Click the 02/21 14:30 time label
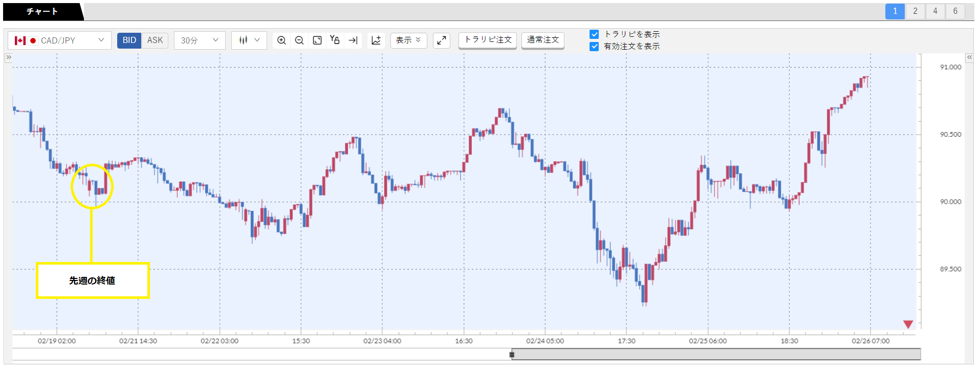Screen dimensions: 980x369 point(138,341)
